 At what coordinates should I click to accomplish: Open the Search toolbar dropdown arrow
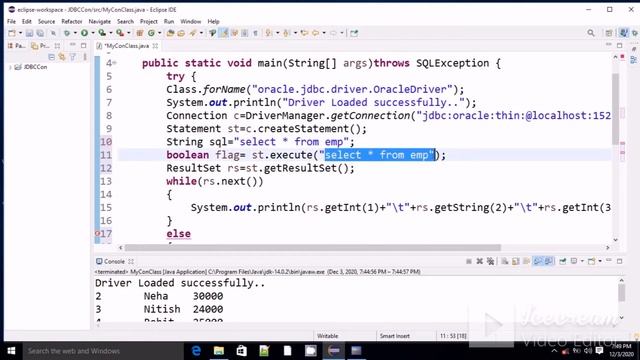point(201,33)
